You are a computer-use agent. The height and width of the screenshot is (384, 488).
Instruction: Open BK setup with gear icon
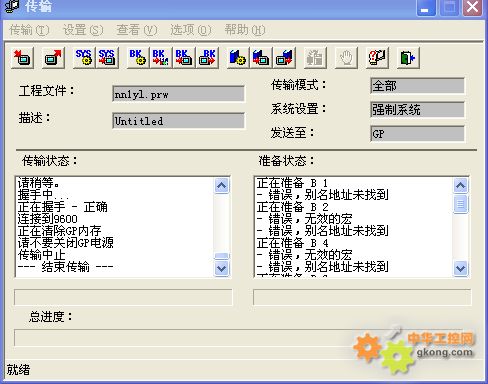coord(138,58)
